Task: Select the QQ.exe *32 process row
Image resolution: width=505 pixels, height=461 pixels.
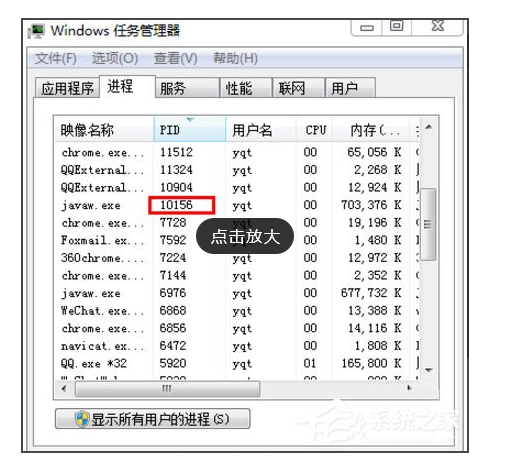Action: tap(236, 363)
